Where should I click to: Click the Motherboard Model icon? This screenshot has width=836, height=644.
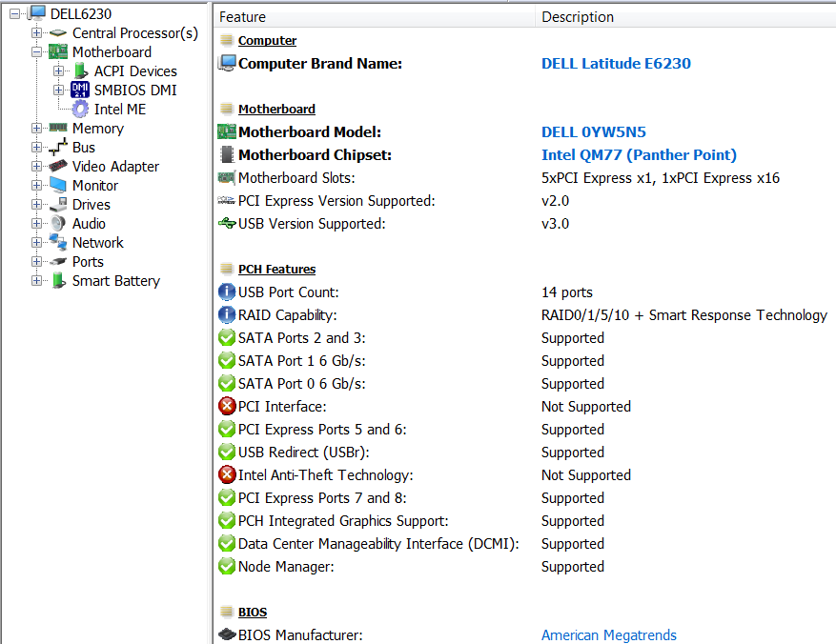click(227, 131)
